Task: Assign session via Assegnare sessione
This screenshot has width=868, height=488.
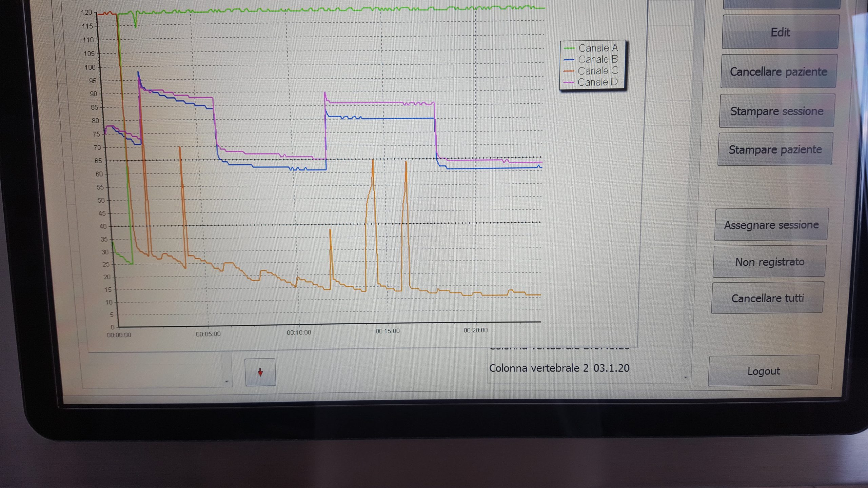Action: pyautogui.click(x=771, y=225)
